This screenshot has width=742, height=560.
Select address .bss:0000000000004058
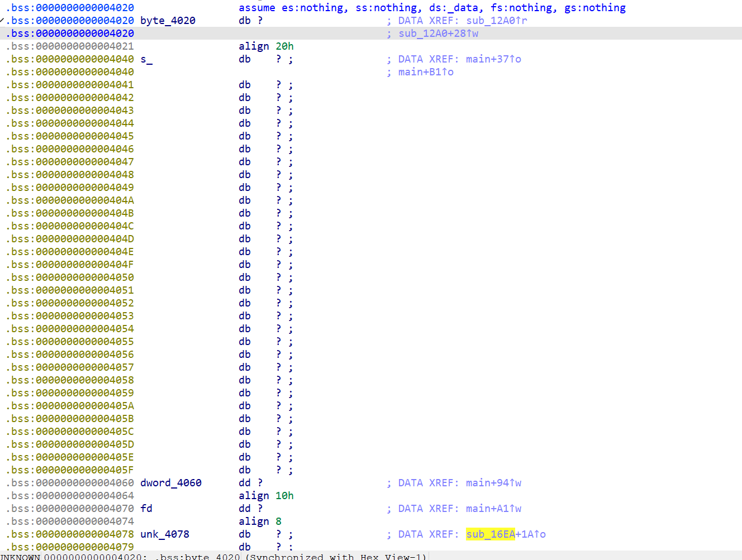70,380
